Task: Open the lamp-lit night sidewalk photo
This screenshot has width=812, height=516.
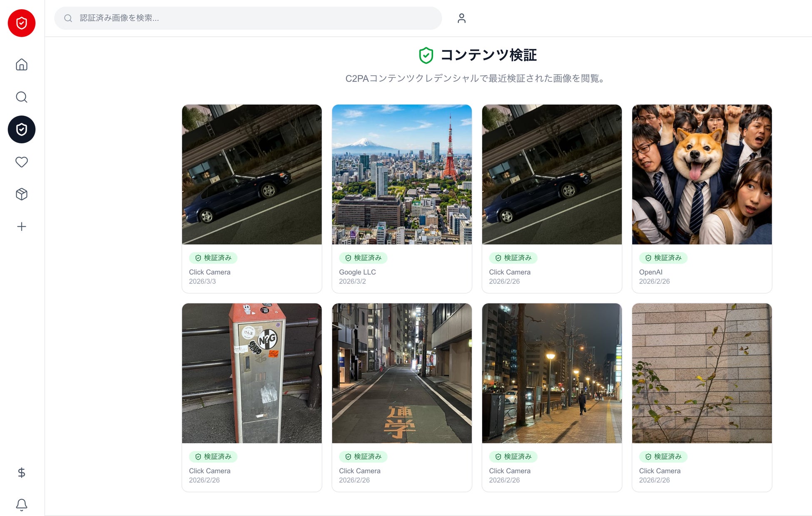Action: [552, 373]
